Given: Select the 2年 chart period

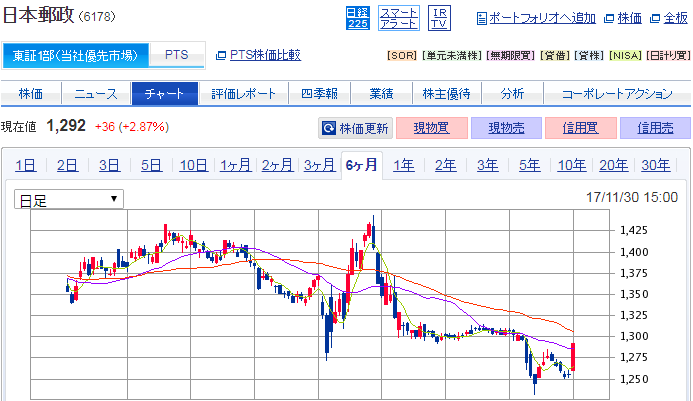Looking at the screenshot, I should coord(446,166).
